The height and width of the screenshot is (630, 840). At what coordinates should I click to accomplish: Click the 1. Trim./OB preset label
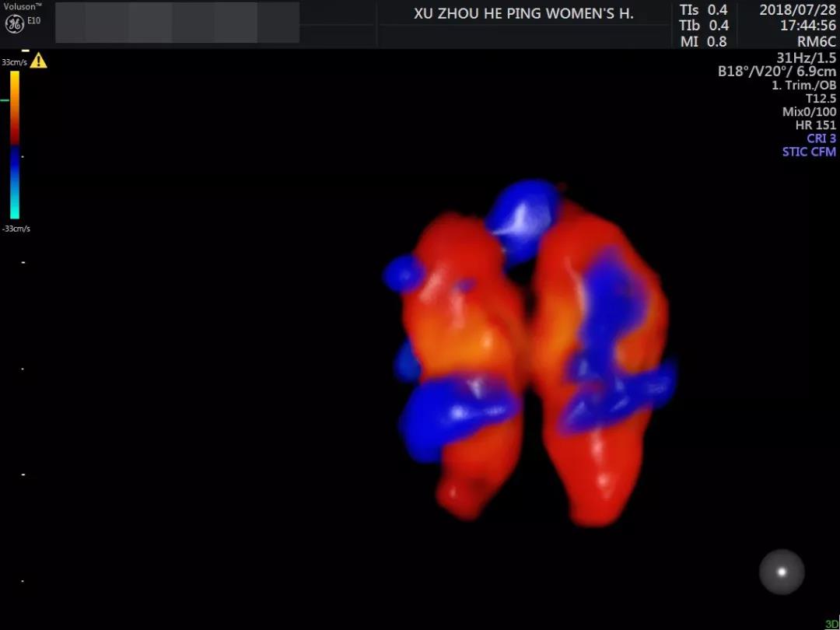[x=803, y=85]
